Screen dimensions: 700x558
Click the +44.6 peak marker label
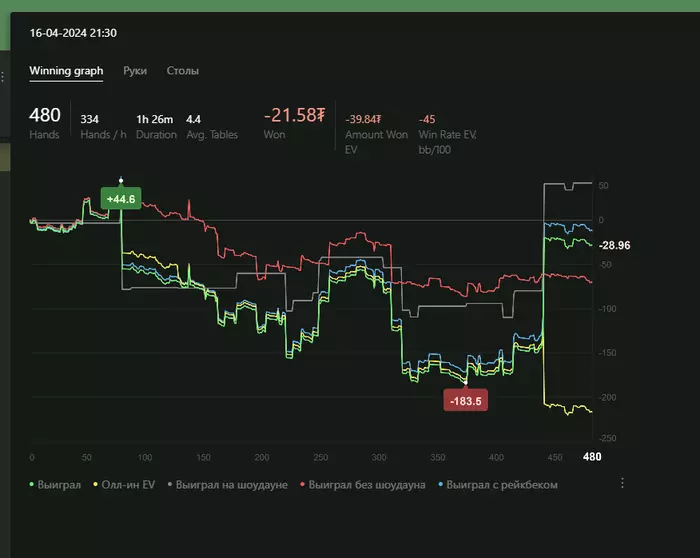point(121,199)
